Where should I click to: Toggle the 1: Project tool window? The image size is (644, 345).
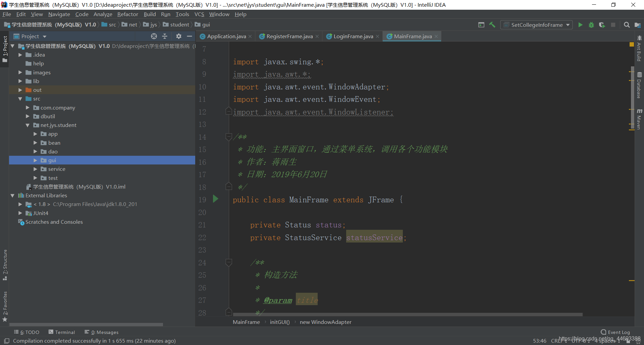5,49
